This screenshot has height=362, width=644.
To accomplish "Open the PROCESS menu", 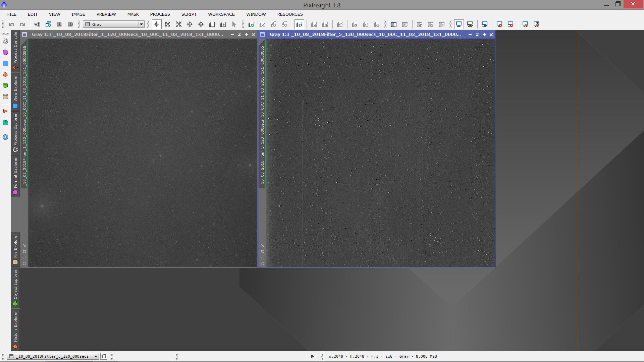I will 160,14.
